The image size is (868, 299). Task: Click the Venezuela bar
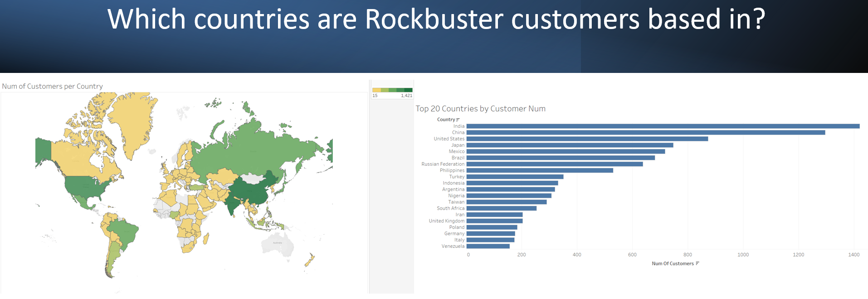coord(488,246)
